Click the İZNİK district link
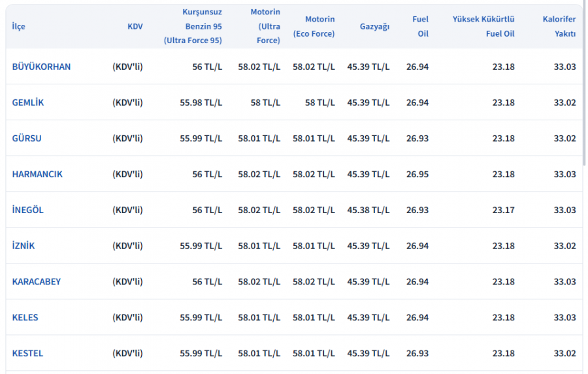Viewport: 588px width, 374px height. (24, 246)
